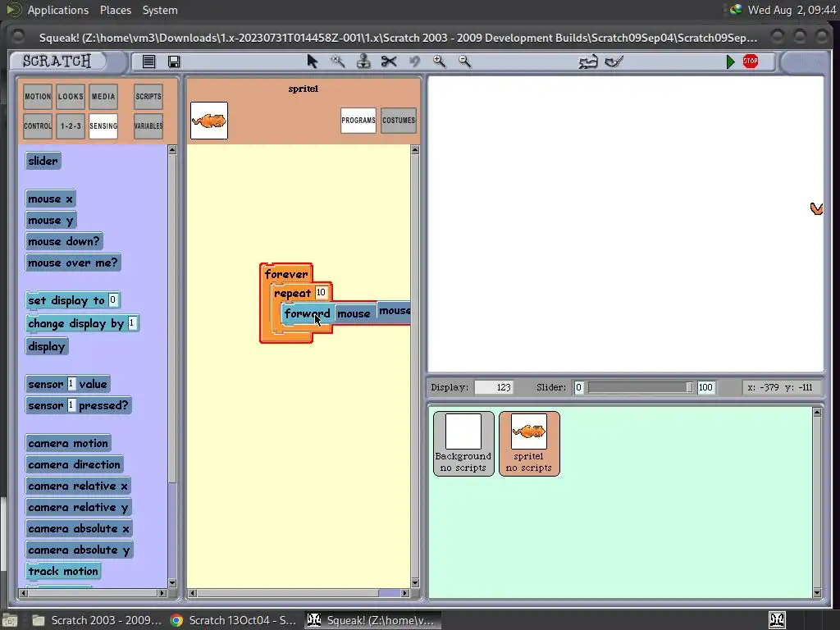Select the zoom in magnifier tool
This screenshot has height=630, width=840.
440,61
